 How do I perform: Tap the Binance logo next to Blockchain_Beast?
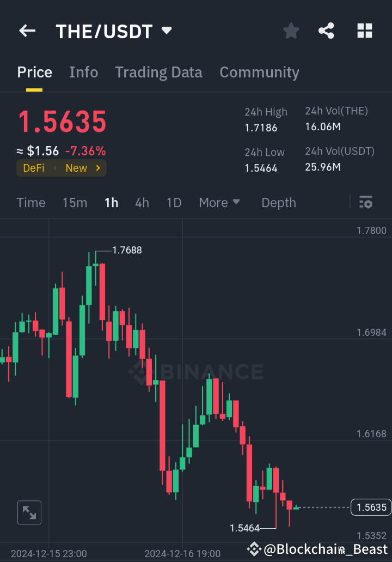(254, 549)
